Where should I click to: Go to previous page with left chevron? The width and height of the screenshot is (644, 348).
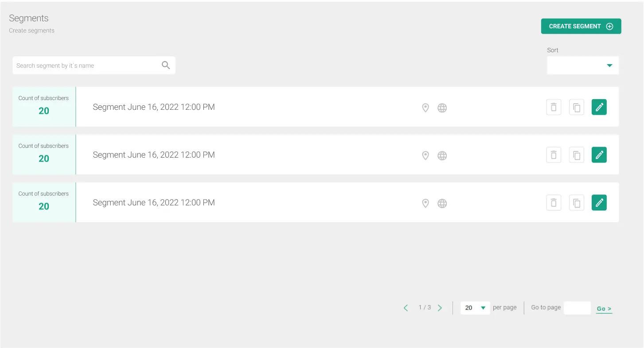point(406,308)
